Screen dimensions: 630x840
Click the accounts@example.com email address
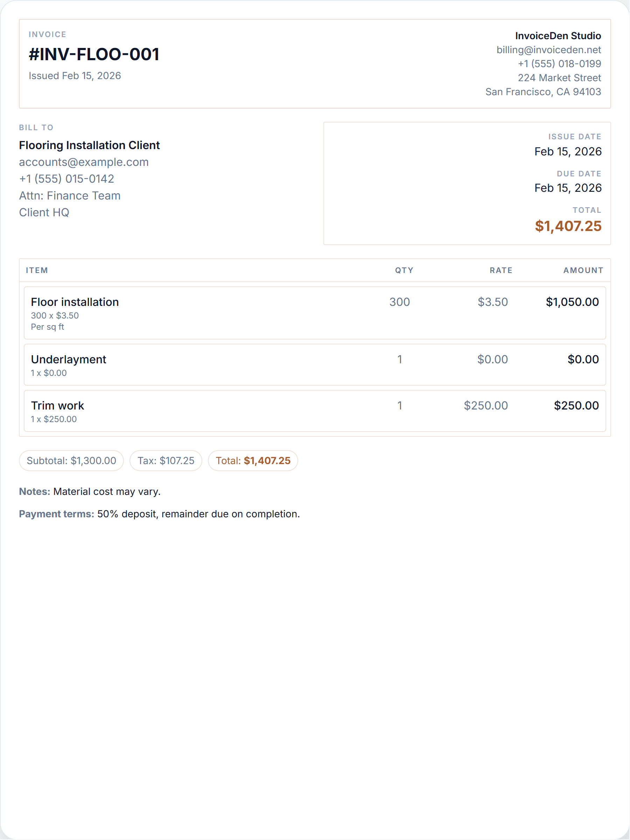click(x=84, y=162)
